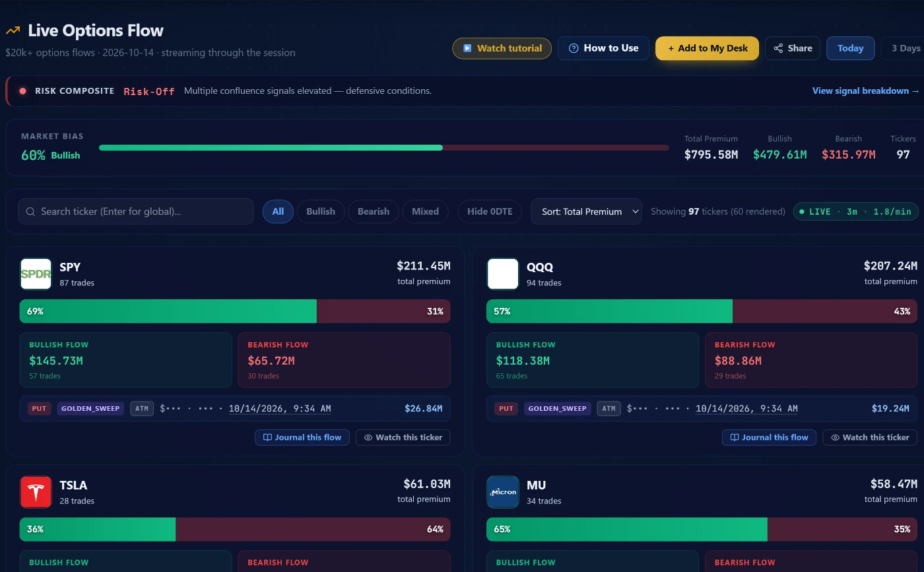
Task: Click the share icon in the Share button
Action: 778,48
